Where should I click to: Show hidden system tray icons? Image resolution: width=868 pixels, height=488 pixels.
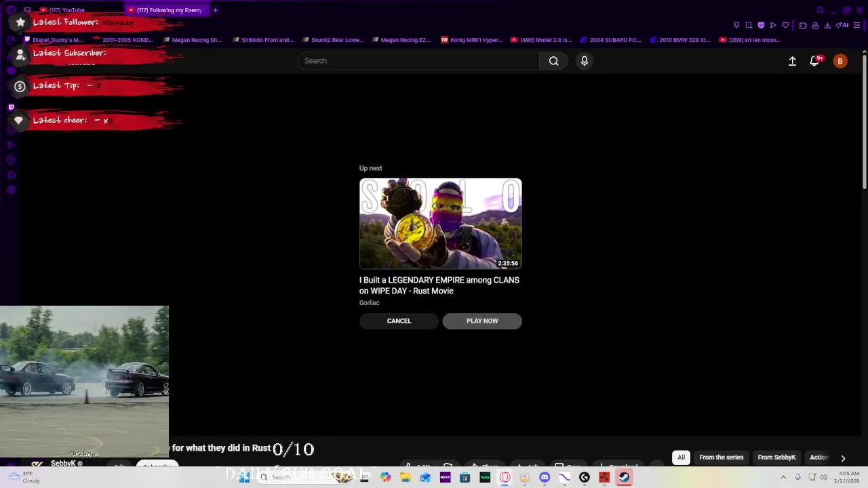point(783,477)
